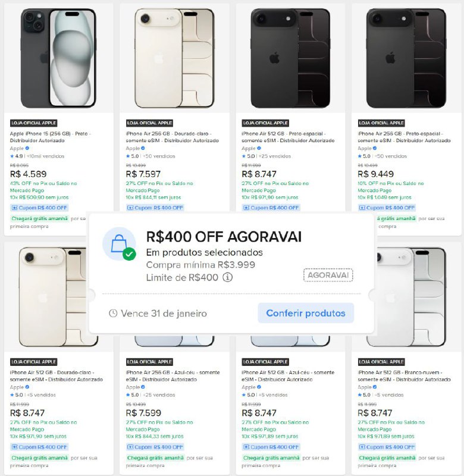Click the LOJA OFICIAL APPLE badge on iPhone Air 512 GB Preto-espacial
464x476 pixels.
click(x=265, y=123)
